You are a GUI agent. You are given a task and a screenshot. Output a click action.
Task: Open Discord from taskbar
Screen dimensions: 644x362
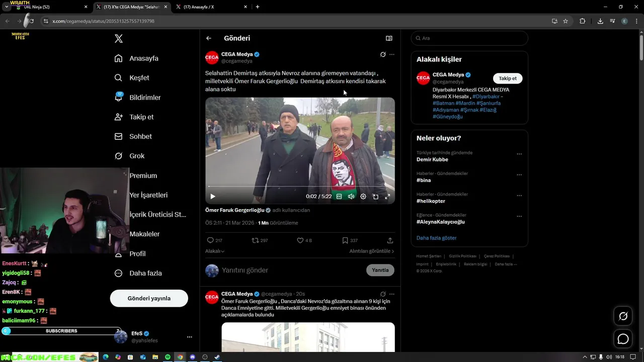pos(192,357)
